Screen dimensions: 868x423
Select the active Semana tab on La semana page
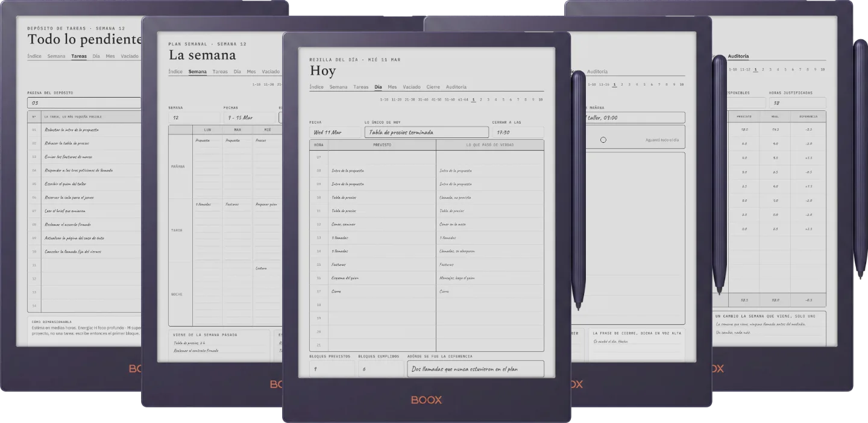click(x=197, y=72)
